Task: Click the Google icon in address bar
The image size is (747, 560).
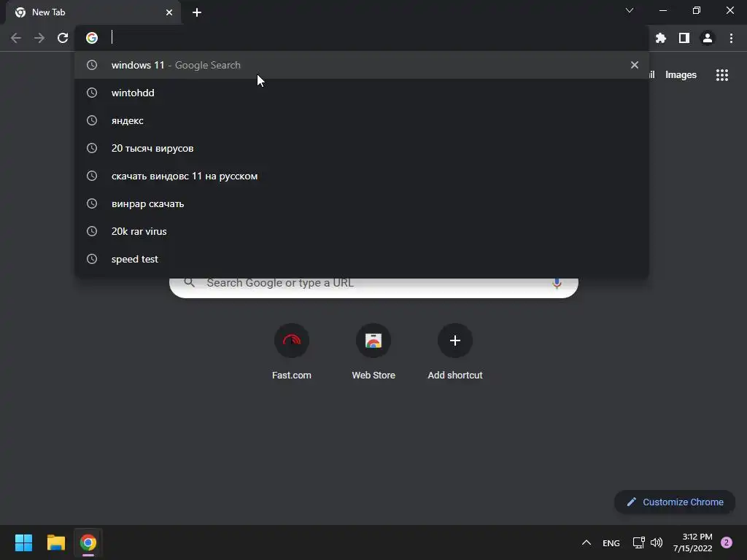Action: coord(92,38)
